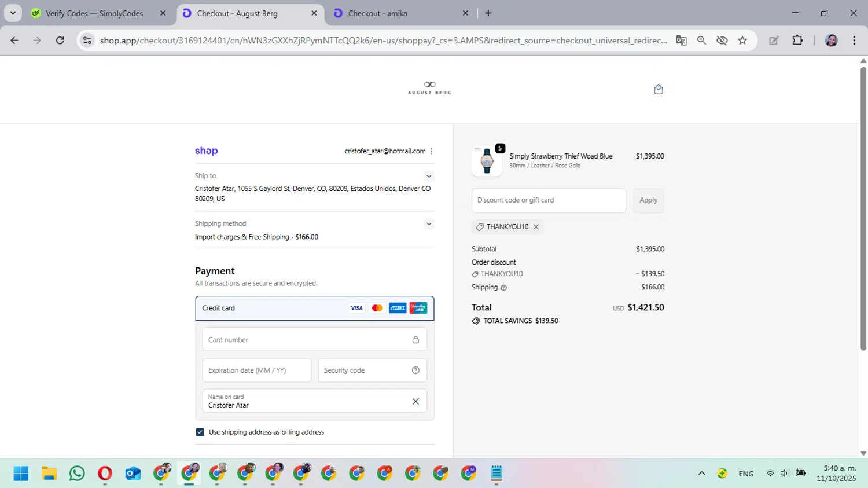Open WhatsApp from taskbar
This screenshot has width=868, height=488.
pos(77,474)
